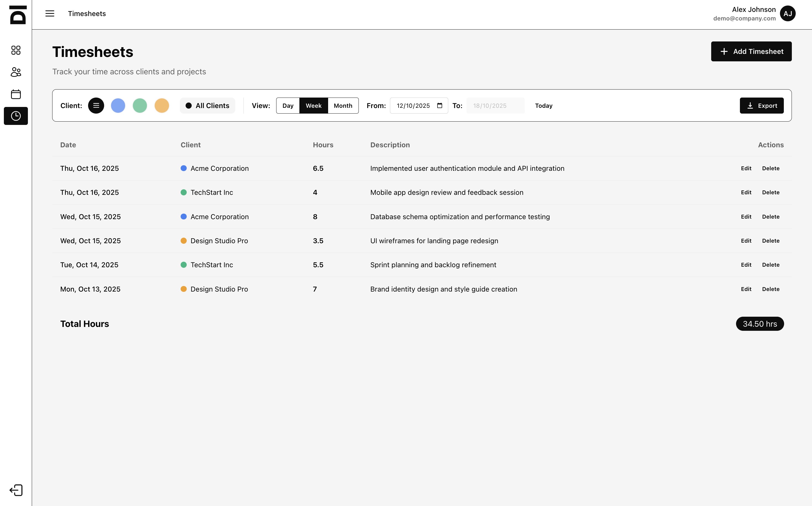Open the dashboard grid icon in sidebar
Image resolution: width=812 pixels, height=506 pixels.
pyautogui.click(x=16, y=50)
